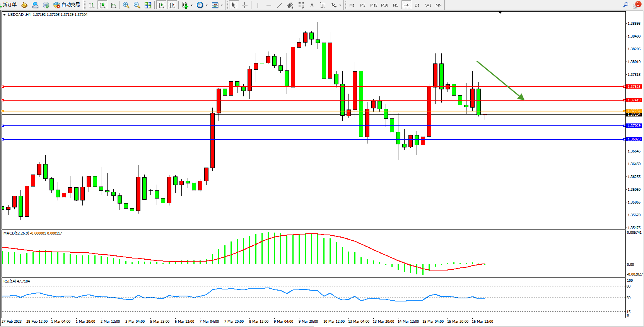Select the Fibonacci retracement tool
Screen dimensions: 644x327
click(x=301, y=5)
